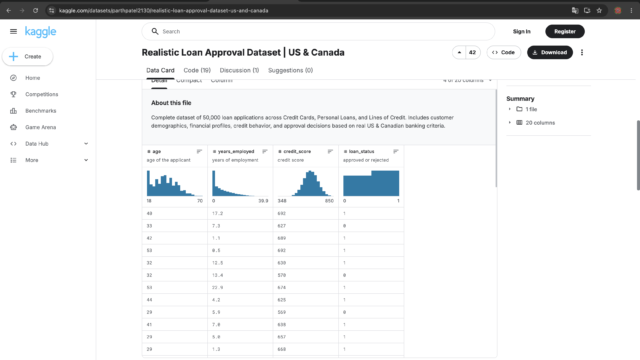640x360 pixels.
Task: Open the browser three-dot menu
Action: (x=631, y=11)
